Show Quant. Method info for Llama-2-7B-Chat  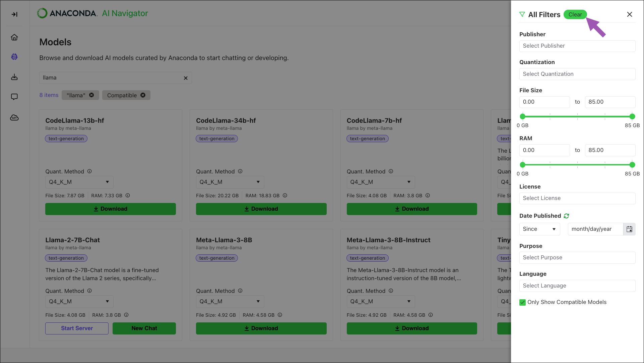click(89, 291)
